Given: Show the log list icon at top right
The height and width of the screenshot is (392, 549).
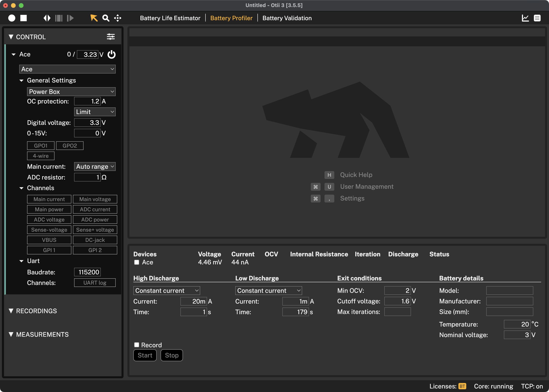Looking at the screenshot, I should [537, 18].
